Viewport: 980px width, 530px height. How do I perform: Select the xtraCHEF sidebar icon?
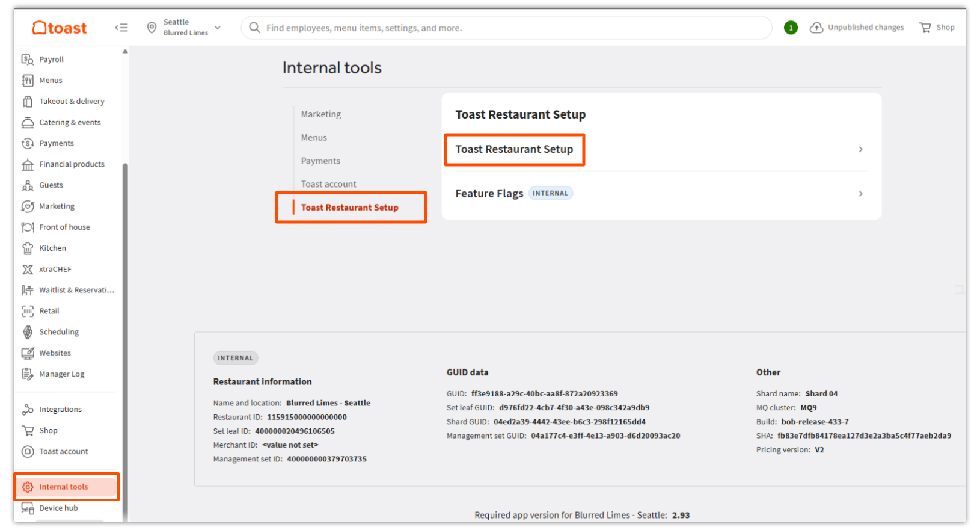28,270
